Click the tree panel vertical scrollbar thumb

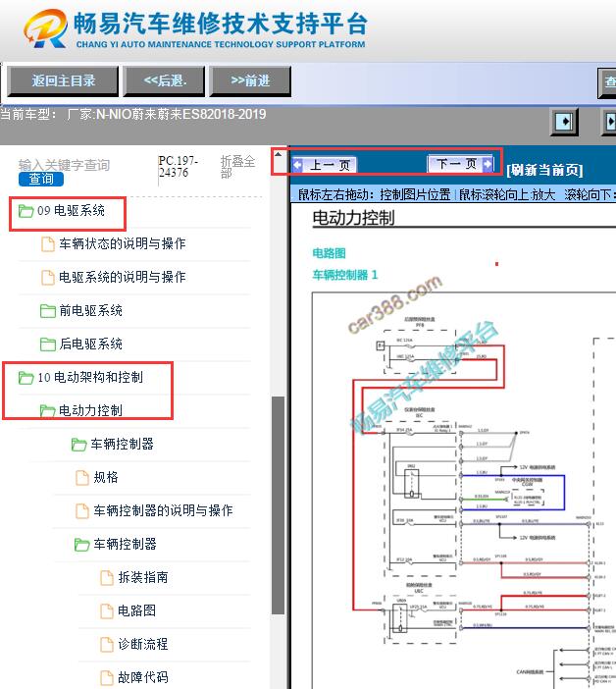click(x=278, y=505)
